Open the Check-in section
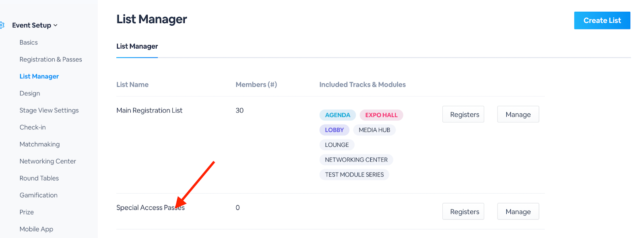Viewport: 644px width, 238px height. pyautogui.click(x=33, y=127)
